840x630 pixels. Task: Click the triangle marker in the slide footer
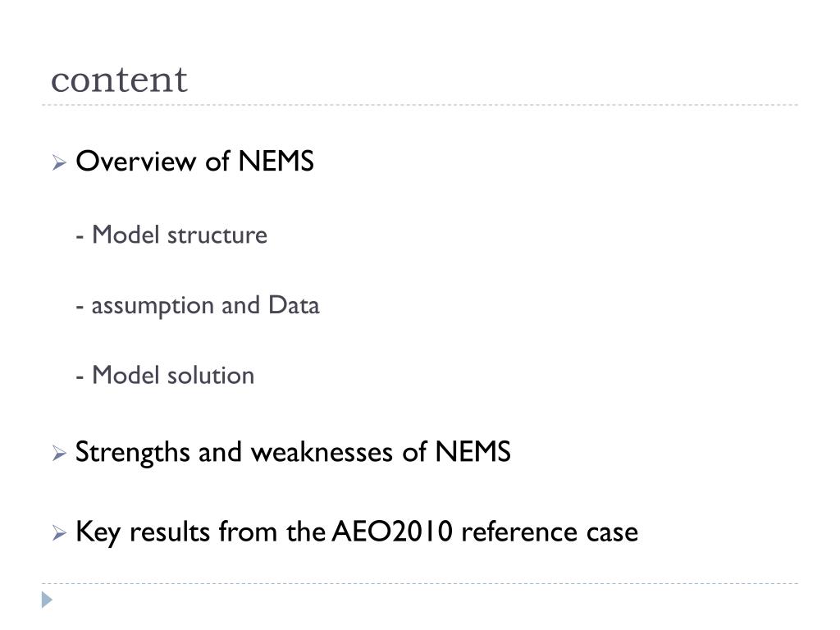point(47,600)
